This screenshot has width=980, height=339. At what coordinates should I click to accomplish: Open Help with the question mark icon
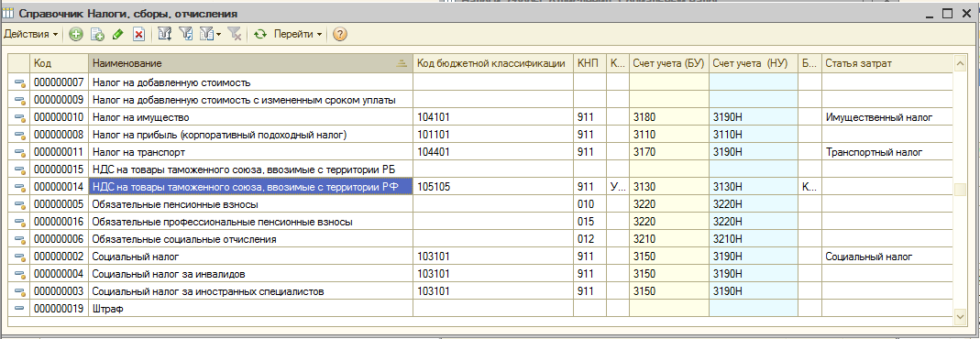(339, 35)
